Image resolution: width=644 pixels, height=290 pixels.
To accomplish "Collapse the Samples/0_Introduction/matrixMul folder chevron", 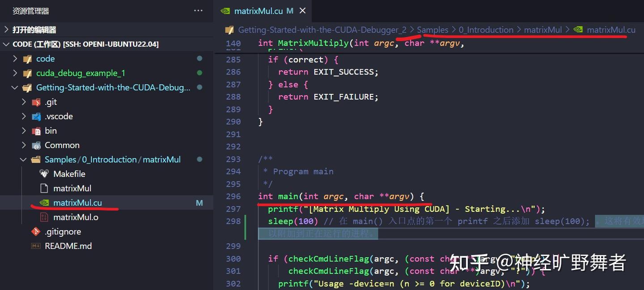I will (x=24, y=160).
